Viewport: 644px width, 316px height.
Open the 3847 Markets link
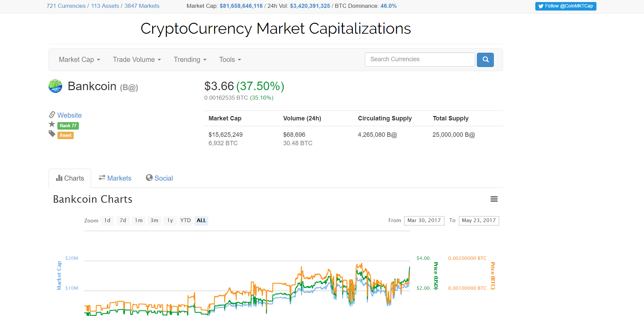coord(142,6)
